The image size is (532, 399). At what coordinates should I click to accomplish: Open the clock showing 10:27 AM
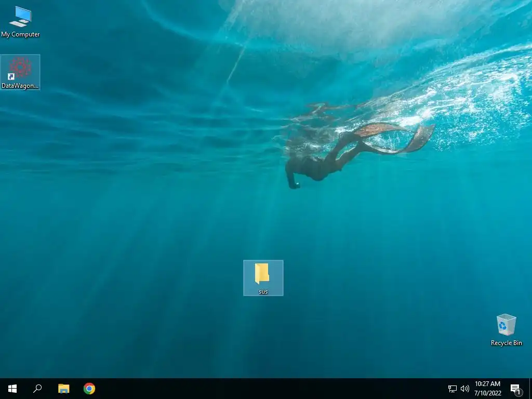click(x=487, y=389)
